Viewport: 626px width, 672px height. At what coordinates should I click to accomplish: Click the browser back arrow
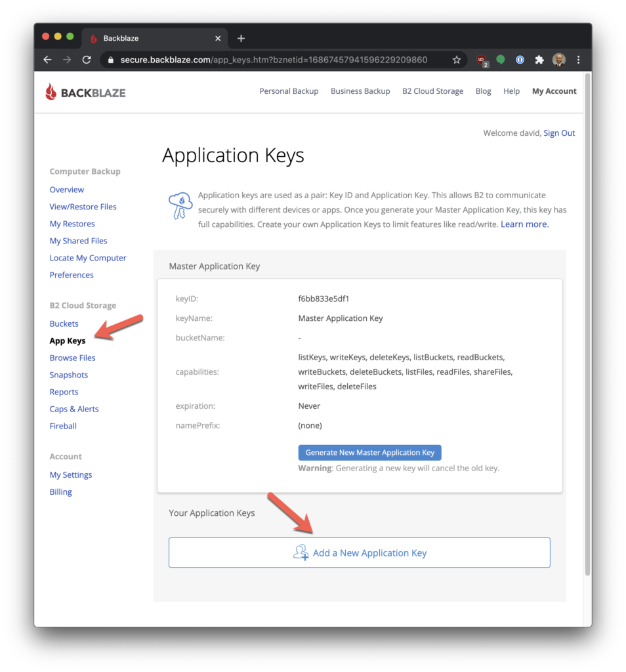tap(47, 60)
